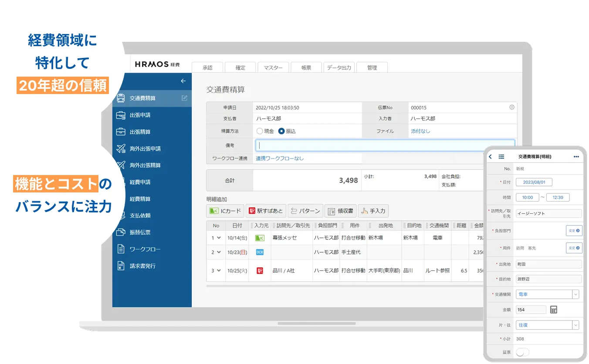Collapse sidebar with the back arrow
This screenshot has width=589, height=364.
(x=183, y=81)
